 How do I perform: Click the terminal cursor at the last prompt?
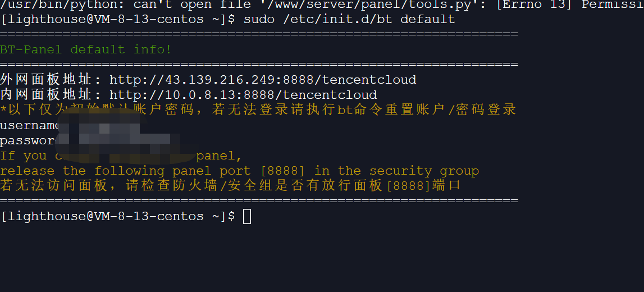pyautogui.click(x=247, y=216)
